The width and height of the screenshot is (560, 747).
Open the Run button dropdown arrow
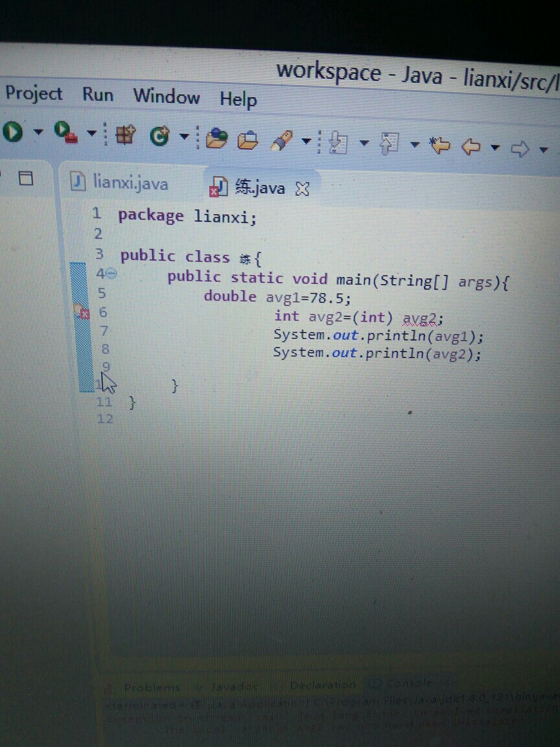(38, 131)
